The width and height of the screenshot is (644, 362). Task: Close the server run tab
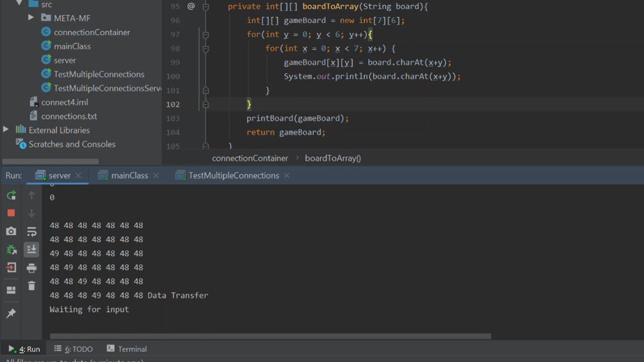[78, 175]
